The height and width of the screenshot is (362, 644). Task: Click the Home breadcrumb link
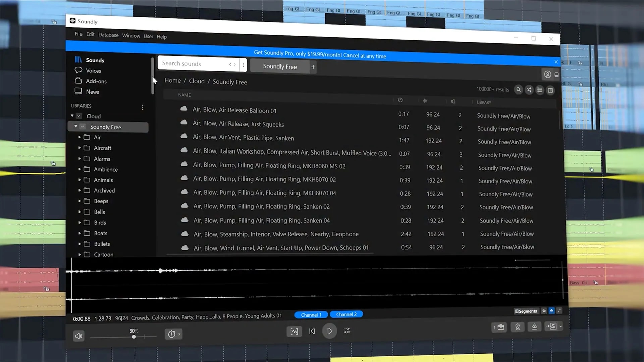tap(172, 80)
